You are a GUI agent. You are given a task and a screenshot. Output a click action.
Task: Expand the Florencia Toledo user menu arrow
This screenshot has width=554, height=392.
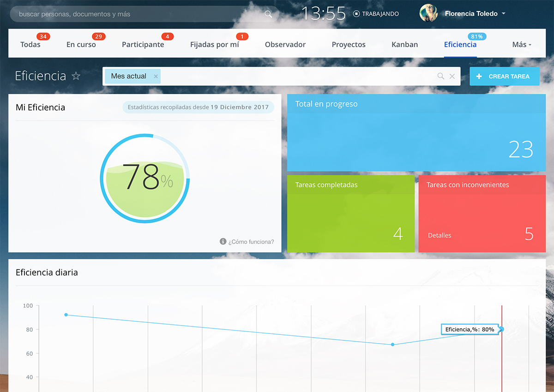504,14
